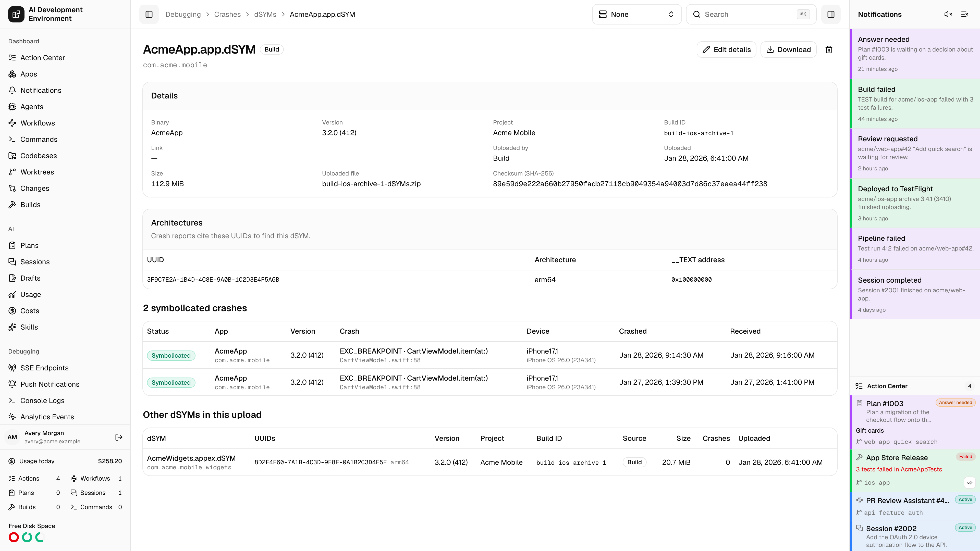Click the Codebases sidebar icon
The image size is (980, 551).
pyautogui.click(x=12, y=156)
